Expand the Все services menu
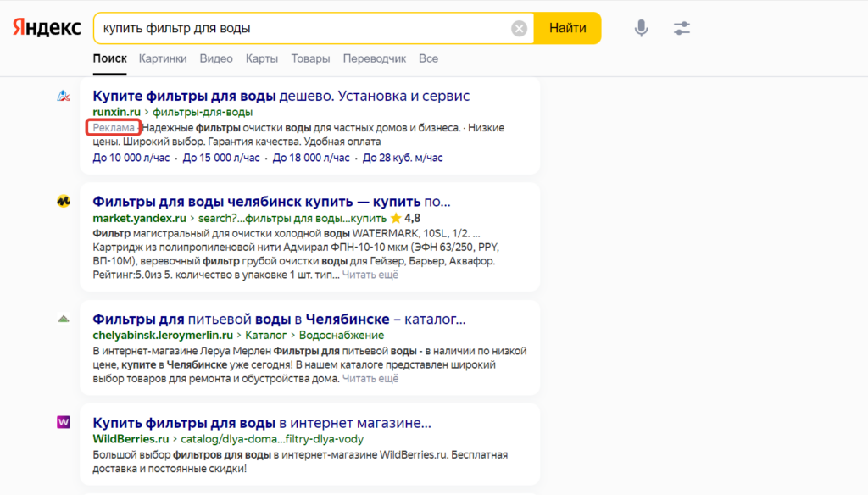This screenshot has width=868, height=495. click(x=428, y=58)
